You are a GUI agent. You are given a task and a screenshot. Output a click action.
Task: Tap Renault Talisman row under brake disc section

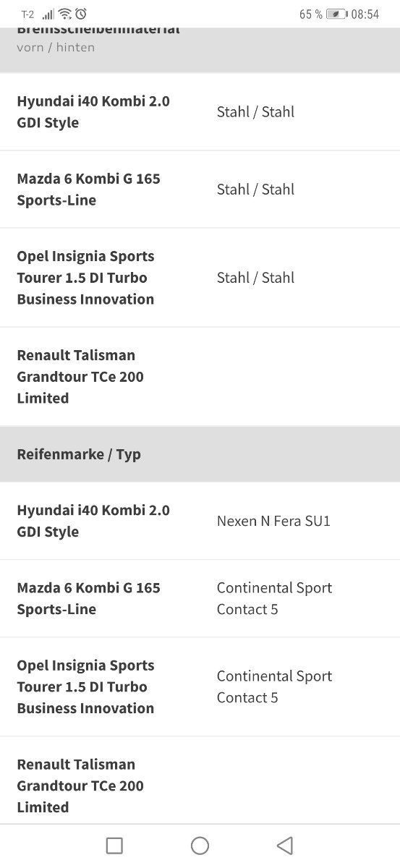click(x=200, y=377)
